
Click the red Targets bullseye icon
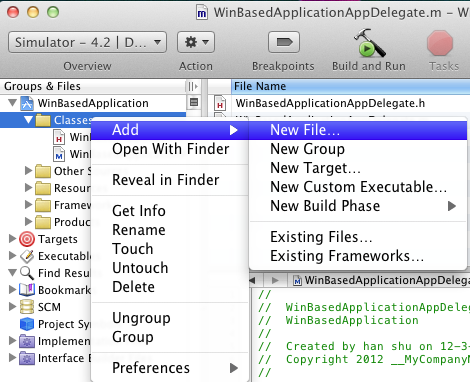point(27,239)
